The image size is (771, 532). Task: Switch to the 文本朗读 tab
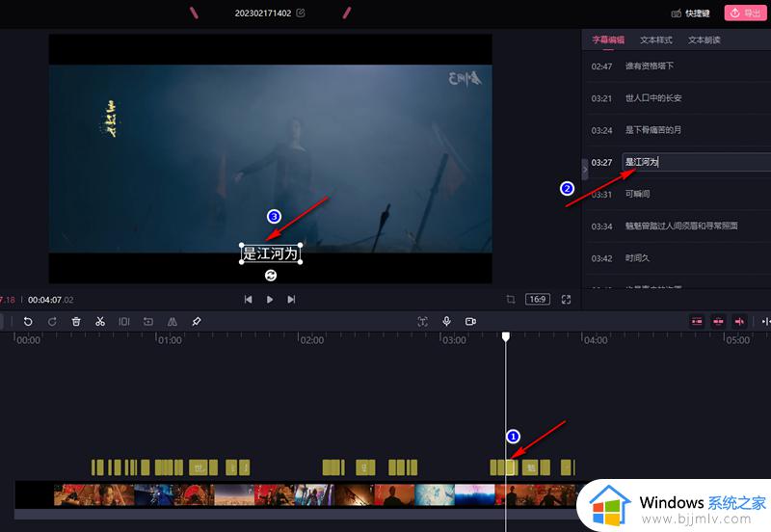tap(705, 40)
